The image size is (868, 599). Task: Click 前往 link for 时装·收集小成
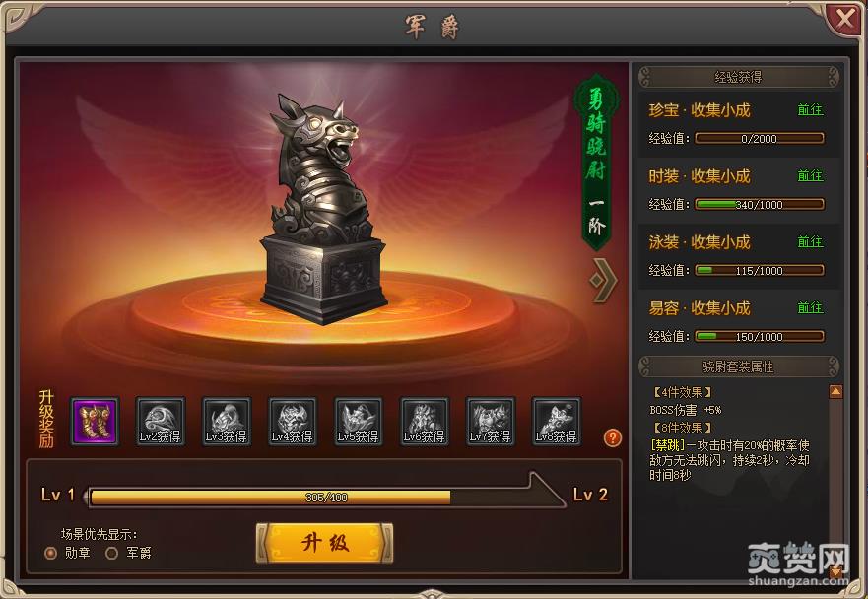[810, 176]
